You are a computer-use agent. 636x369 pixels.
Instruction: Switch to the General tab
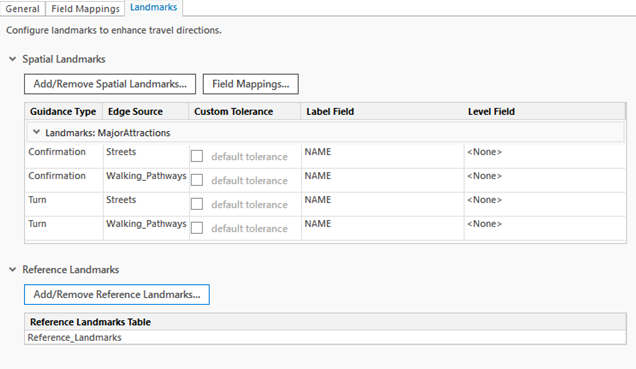[x=22, y=9]
